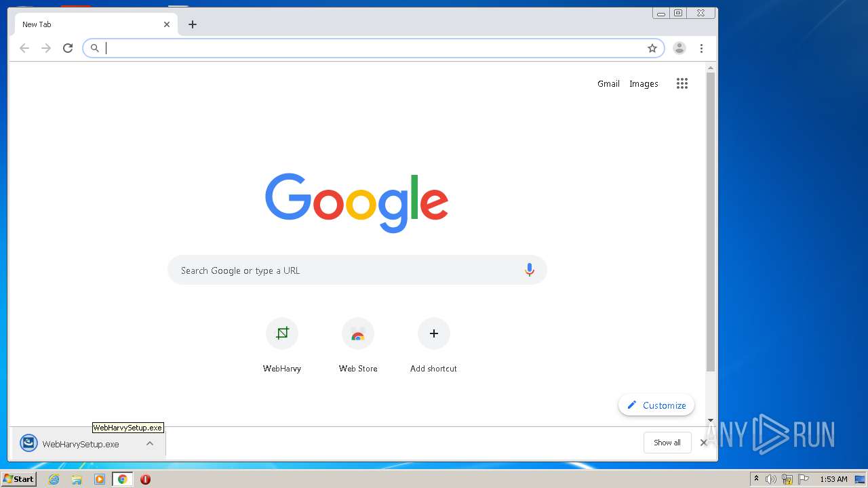
Task: Click the WebHarvySetup.exe download file icon
Action: (28, 443)
